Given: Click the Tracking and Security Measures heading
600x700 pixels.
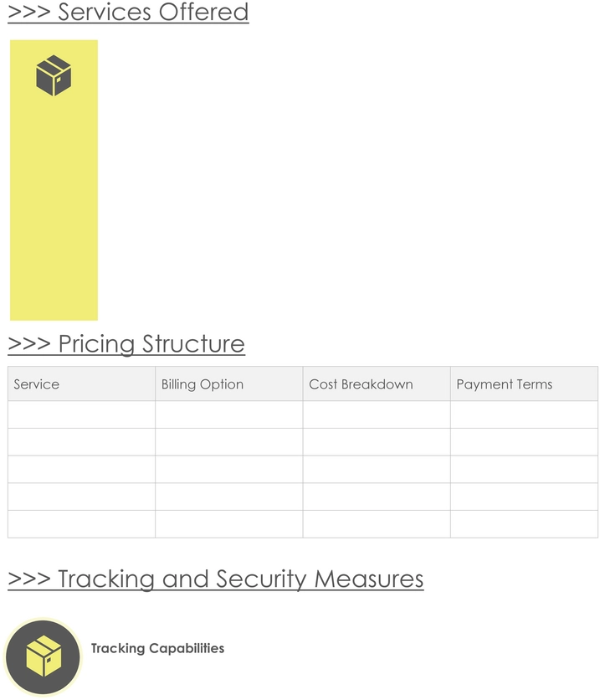Looking at the screenshot, I should click(215, 579).
